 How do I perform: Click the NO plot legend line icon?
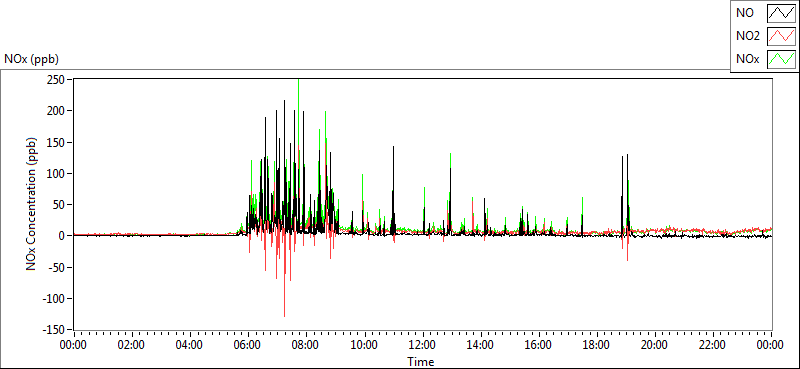pyautogui.click(x=781, y=13)
